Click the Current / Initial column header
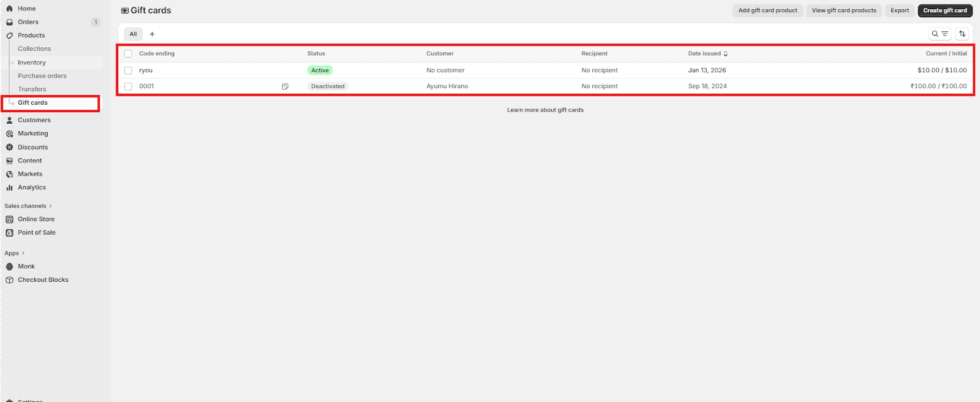Viewport: 980px width, 402px height. click(x=946, y=54)
